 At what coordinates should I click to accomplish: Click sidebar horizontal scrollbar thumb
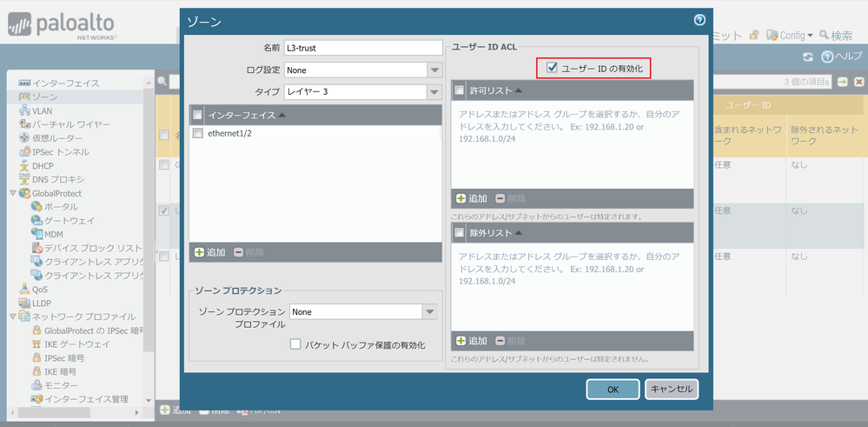[54, 412]
